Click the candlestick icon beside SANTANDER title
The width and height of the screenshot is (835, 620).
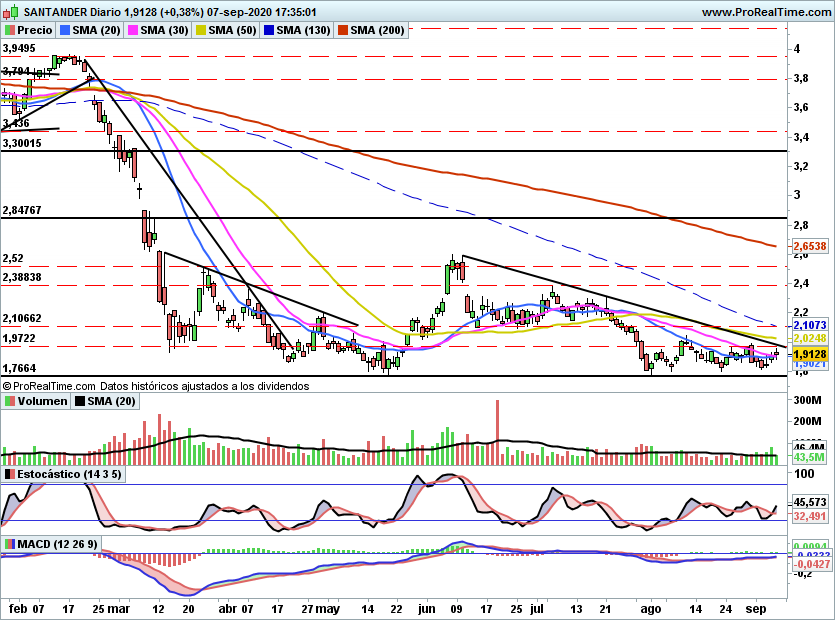[x=11, y=12]
